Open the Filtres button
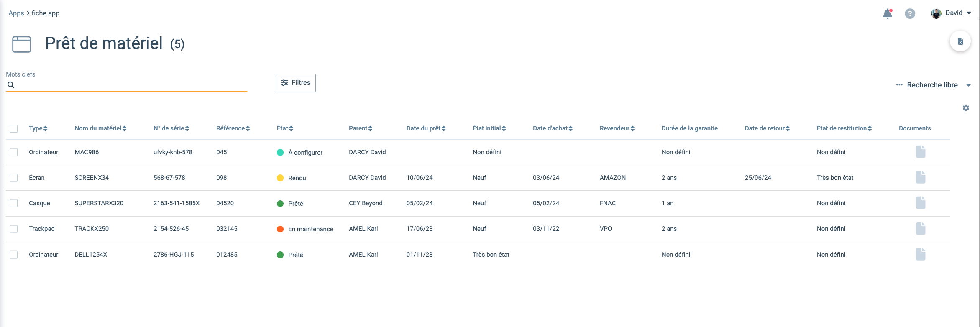The image size is (980, 327). pos(296,83)
